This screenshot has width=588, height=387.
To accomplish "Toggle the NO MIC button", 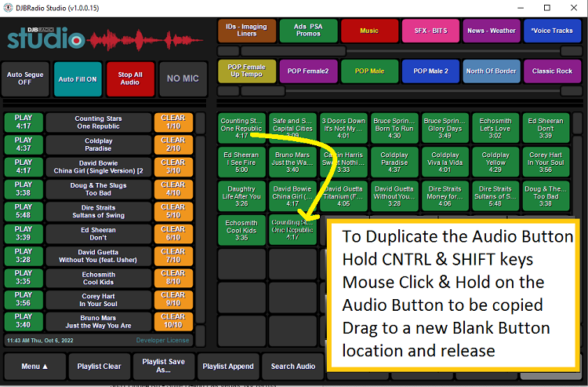I will (183, 78).
